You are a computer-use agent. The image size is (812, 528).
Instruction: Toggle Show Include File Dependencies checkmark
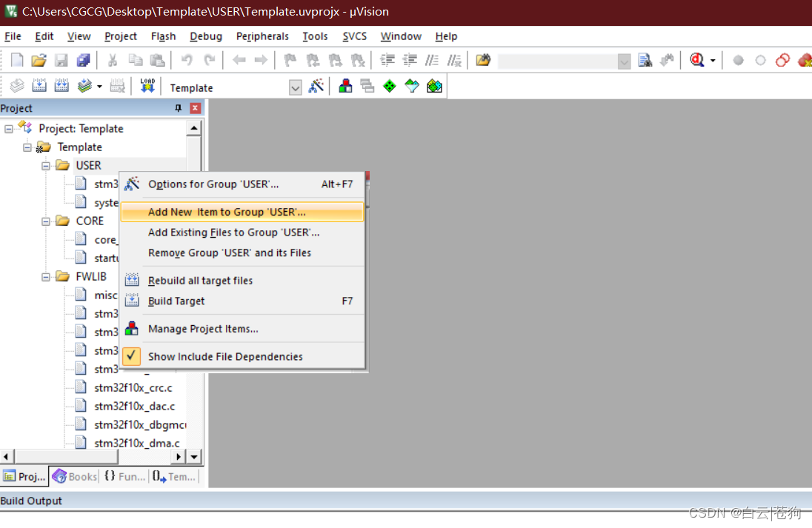132,356
